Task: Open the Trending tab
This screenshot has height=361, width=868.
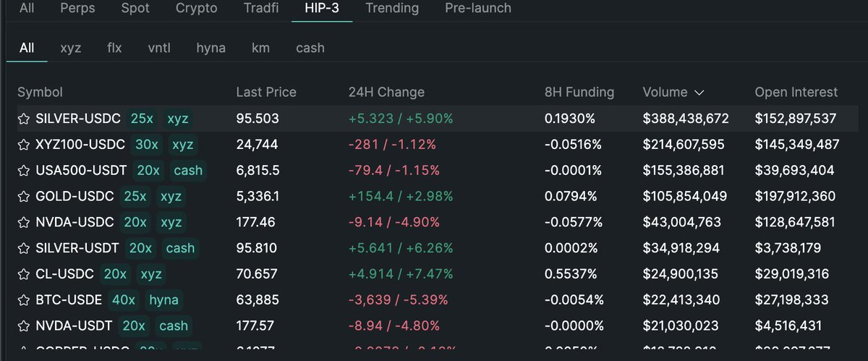Action: [392, 9]
